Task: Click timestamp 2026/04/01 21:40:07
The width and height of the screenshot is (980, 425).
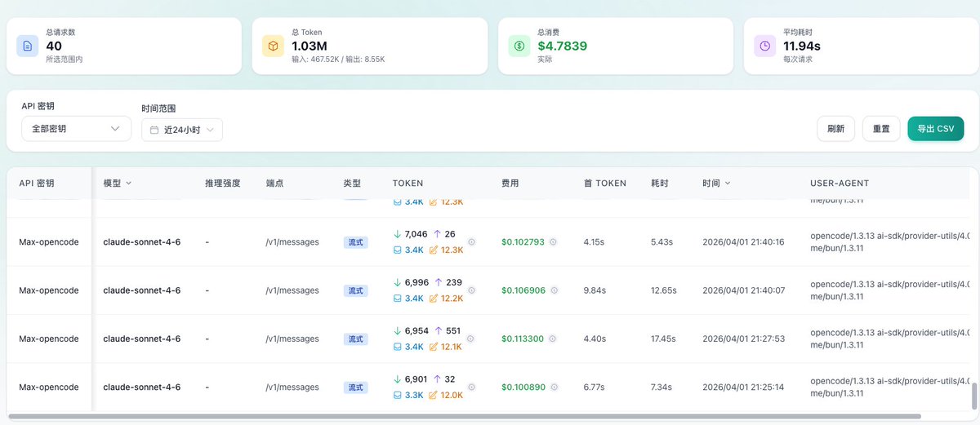Action: point(743,290)
